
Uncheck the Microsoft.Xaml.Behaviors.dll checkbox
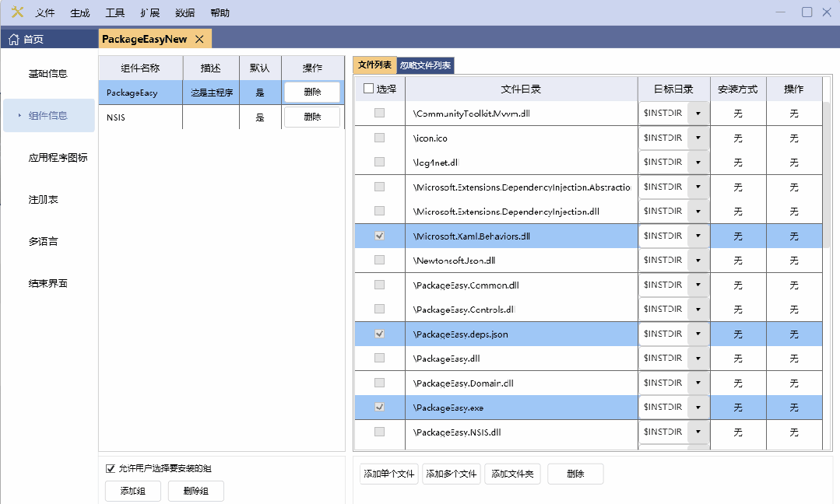379,236
